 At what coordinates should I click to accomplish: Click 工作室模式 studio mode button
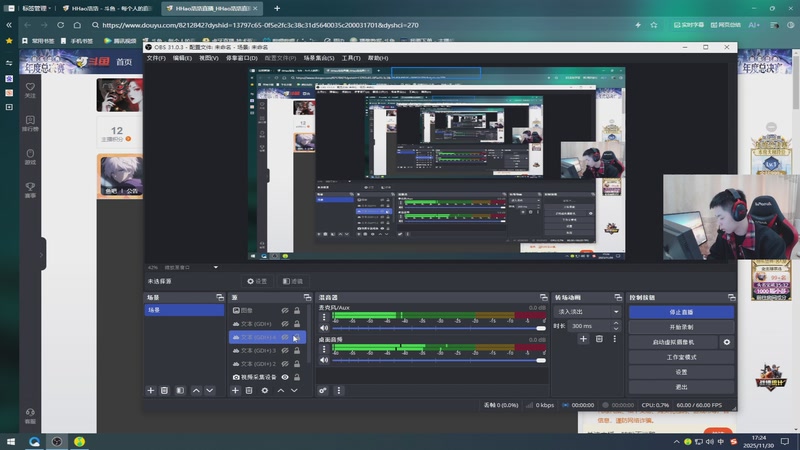681,357
